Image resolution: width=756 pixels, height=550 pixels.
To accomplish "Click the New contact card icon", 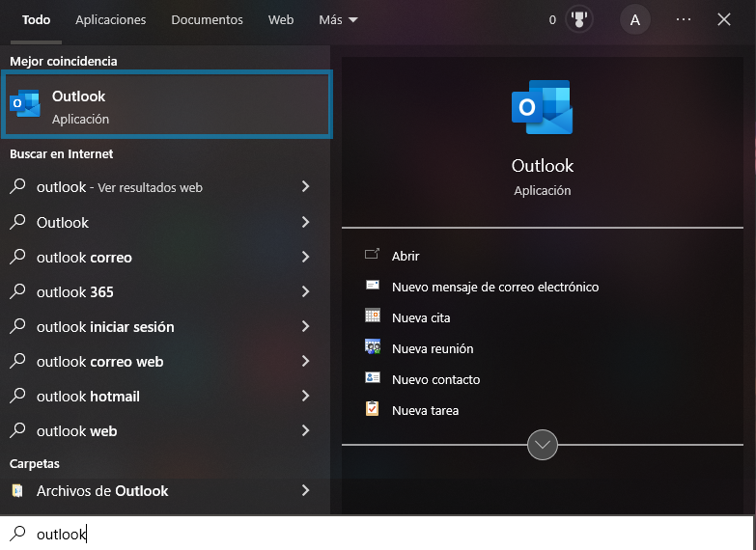I will pyautogui.click(x=373, y=378).
